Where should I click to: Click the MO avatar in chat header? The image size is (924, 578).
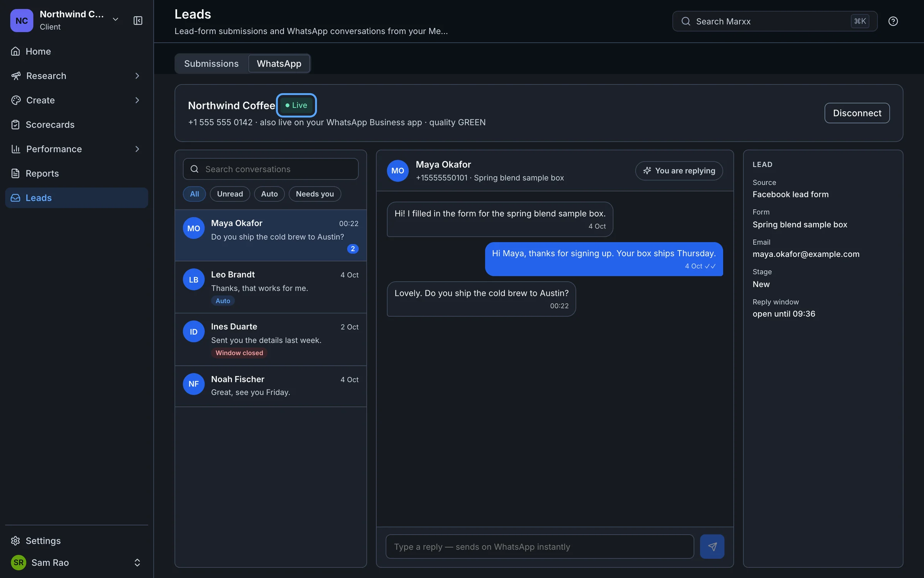click(398, 171)
